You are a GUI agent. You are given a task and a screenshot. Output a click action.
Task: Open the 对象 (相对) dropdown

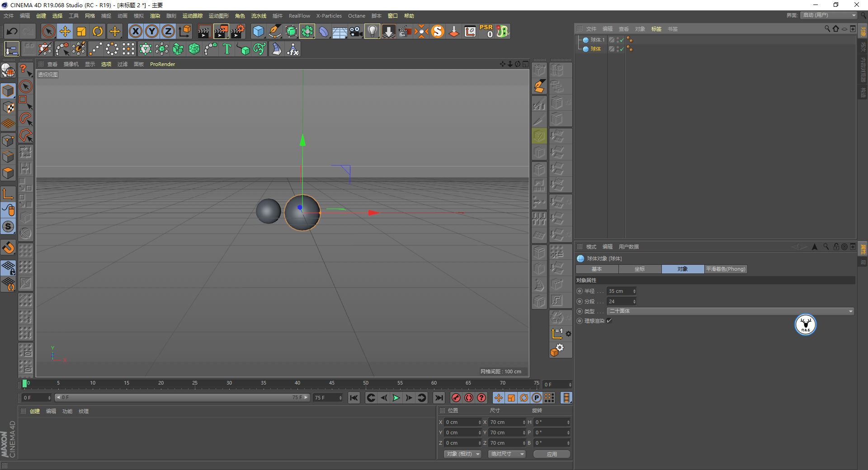(462, 454)
